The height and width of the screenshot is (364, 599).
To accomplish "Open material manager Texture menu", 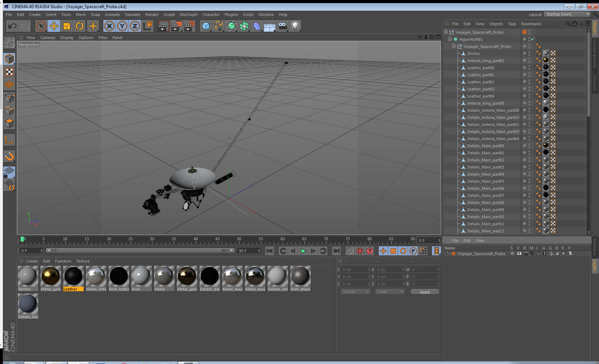I will pyautogui.click(x=83, y=261).
